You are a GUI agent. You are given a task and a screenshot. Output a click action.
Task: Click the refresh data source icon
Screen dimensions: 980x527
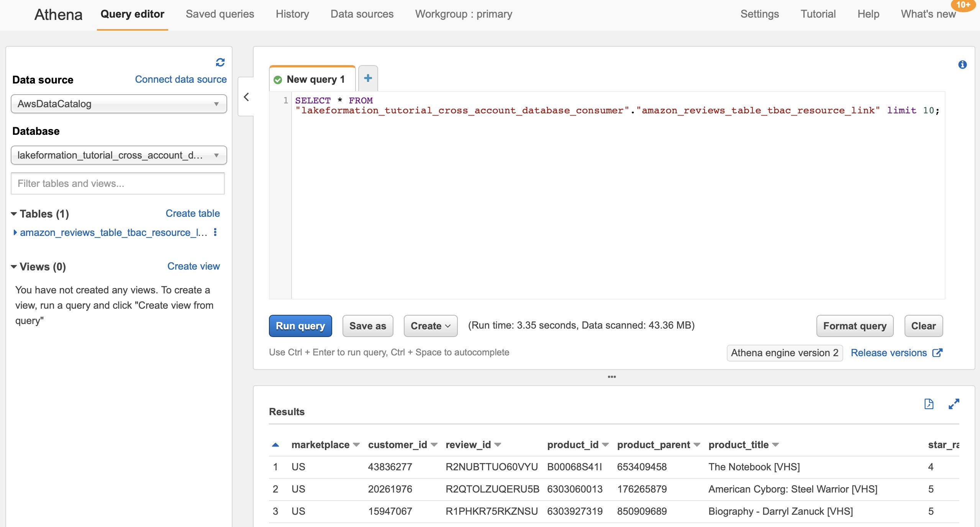pyautogui.click(x=220, y=62)
